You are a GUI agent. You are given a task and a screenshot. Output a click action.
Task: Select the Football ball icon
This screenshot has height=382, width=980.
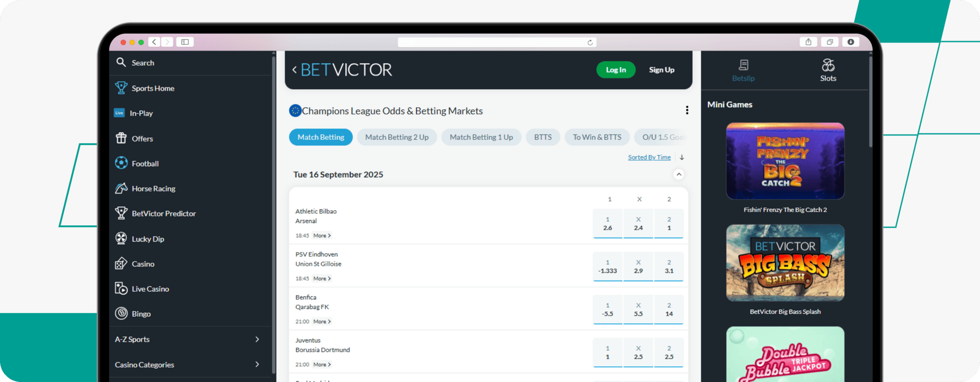pyautogui.click(x=121, y=163)
